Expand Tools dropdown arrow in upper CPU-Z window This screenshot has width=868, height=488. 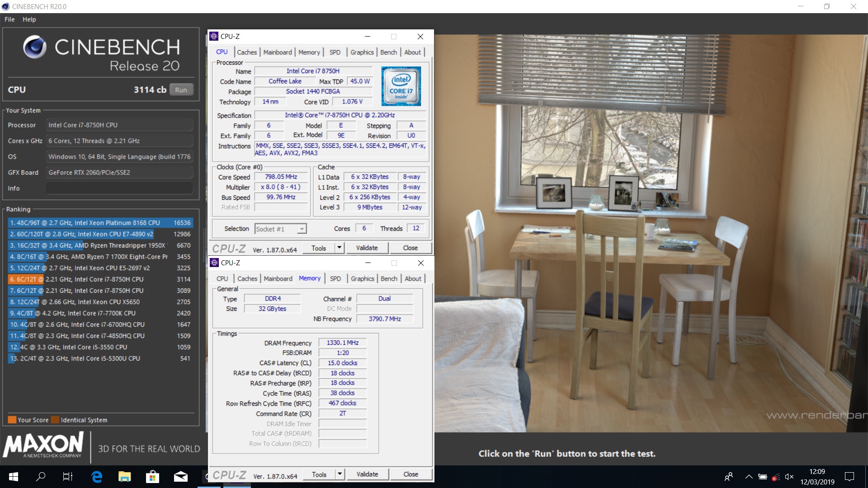point(340,248)
